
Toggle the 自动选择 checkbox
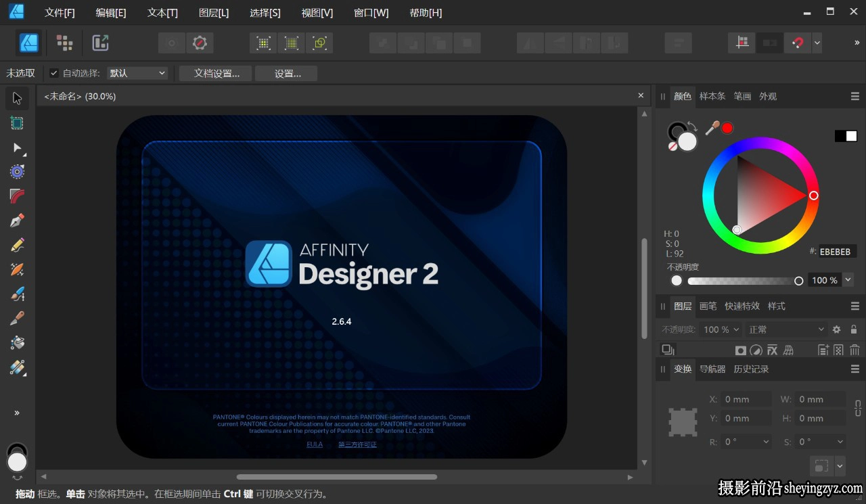[x=54, y=73]
